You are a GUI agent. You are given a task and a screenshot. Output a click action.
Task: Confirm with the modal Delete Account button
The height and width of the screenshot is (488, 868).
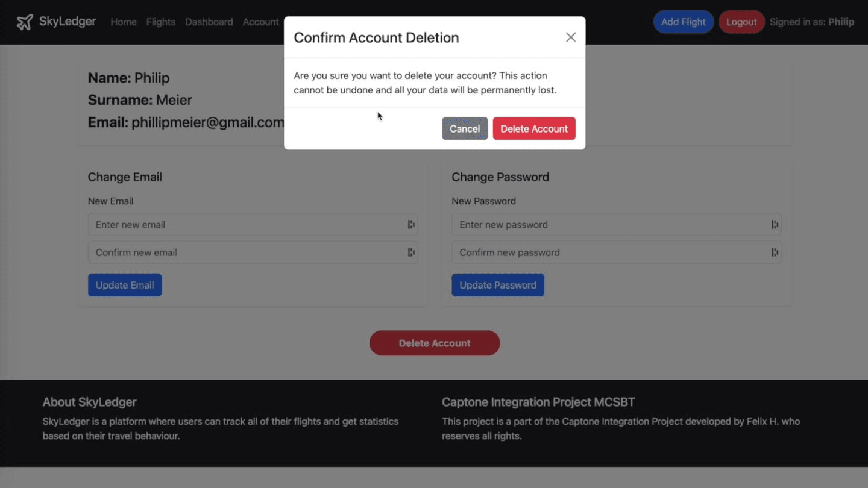point(533,129)
